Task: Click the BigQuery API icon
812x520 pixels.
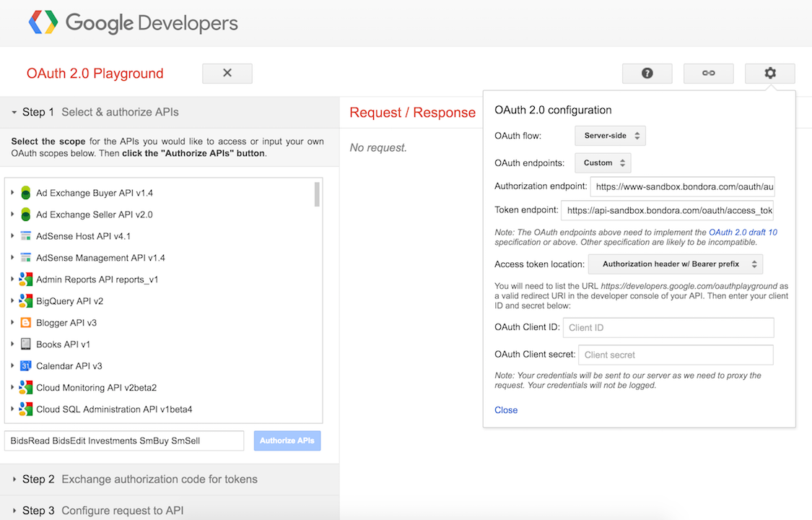Action: 25,301
